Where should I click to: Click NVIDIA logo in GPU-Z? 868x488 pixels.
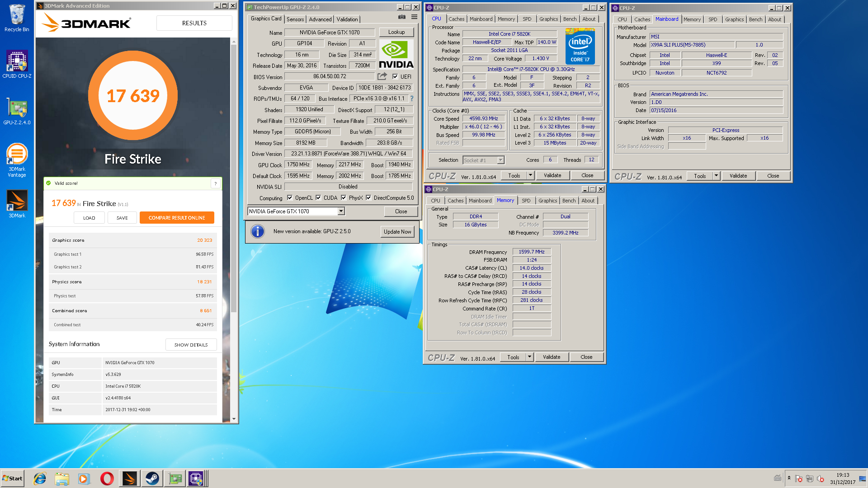(x=396, y=54)
